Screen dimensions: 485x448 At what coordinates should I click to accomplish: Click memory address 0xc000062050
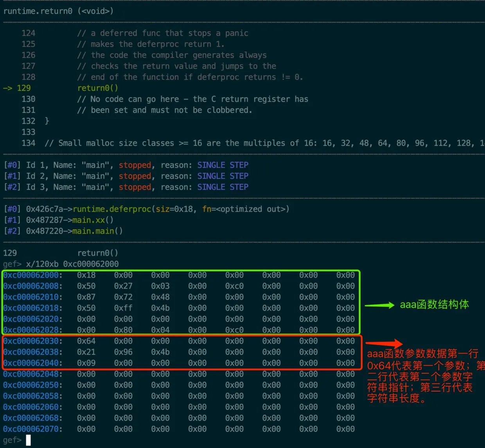(x=31, y=385)
